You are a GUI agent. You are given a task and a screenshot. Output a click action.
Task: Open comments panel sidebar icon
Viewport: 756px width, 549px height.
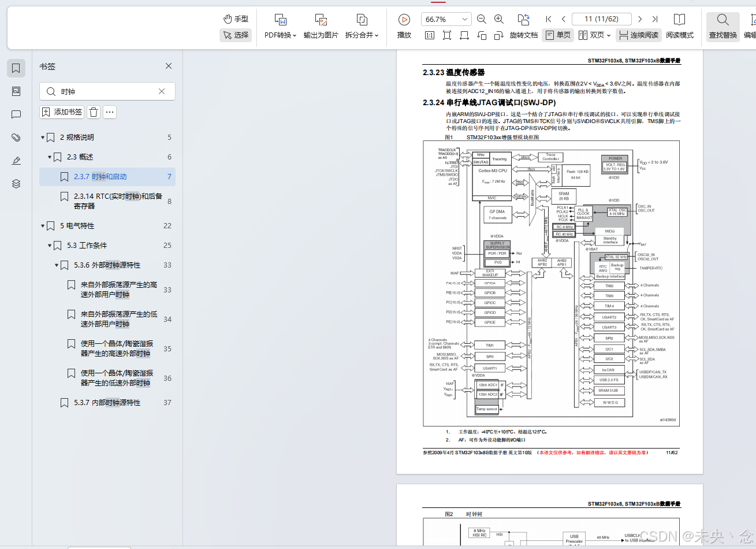tap(16, 114)
